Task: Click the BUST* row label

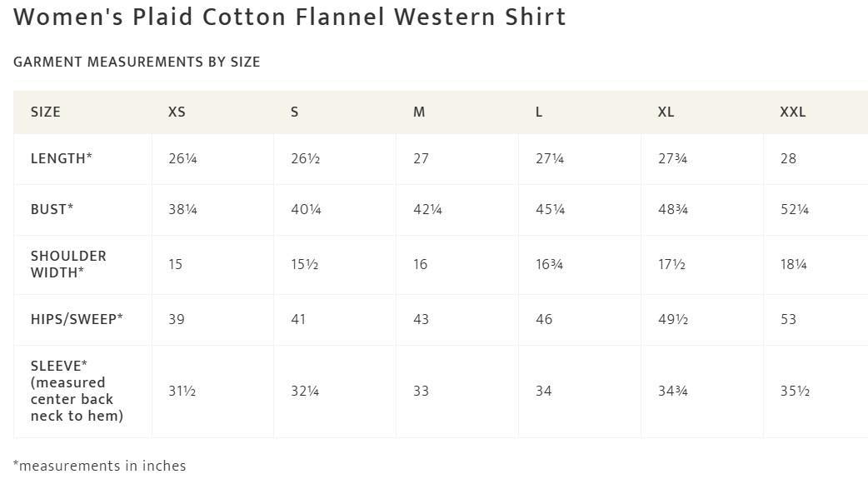Action: click(52, 209)
